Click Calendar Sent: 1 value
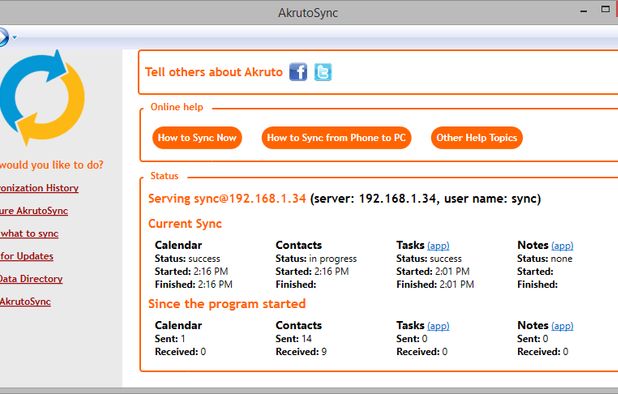 pos(170,339)
